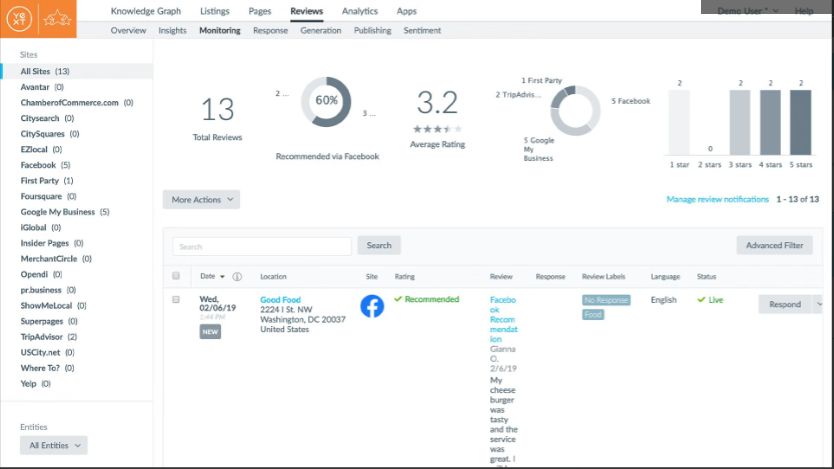
Task: Click the info icon next to Date column
Action: tap(237, 277)
